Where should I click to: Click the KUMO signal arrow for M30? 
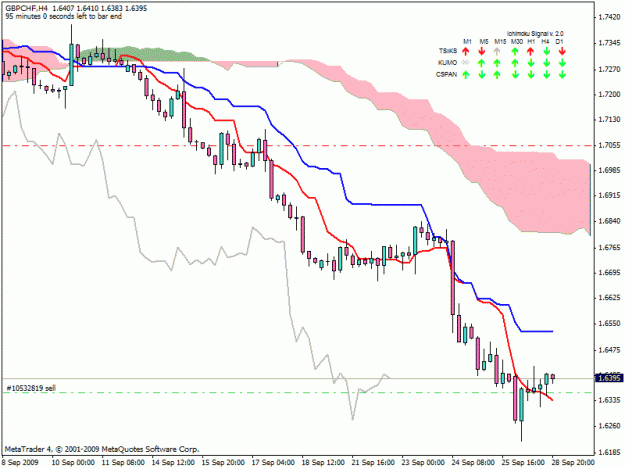(x=515, y=63)
